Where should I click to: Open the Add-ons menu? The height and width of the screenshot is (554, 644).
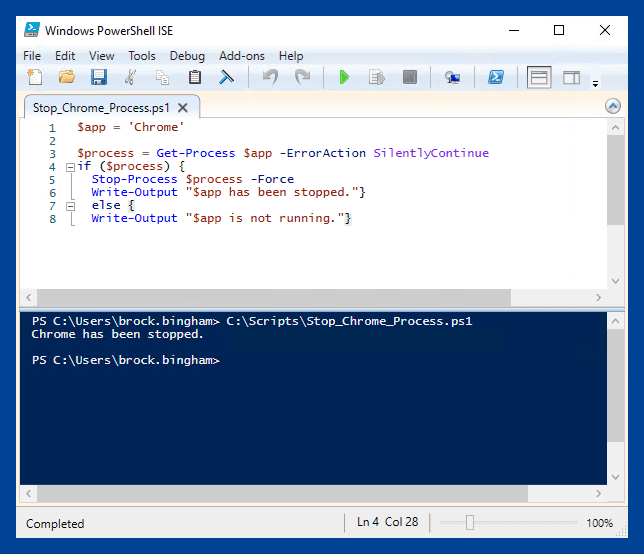(242, 56)
